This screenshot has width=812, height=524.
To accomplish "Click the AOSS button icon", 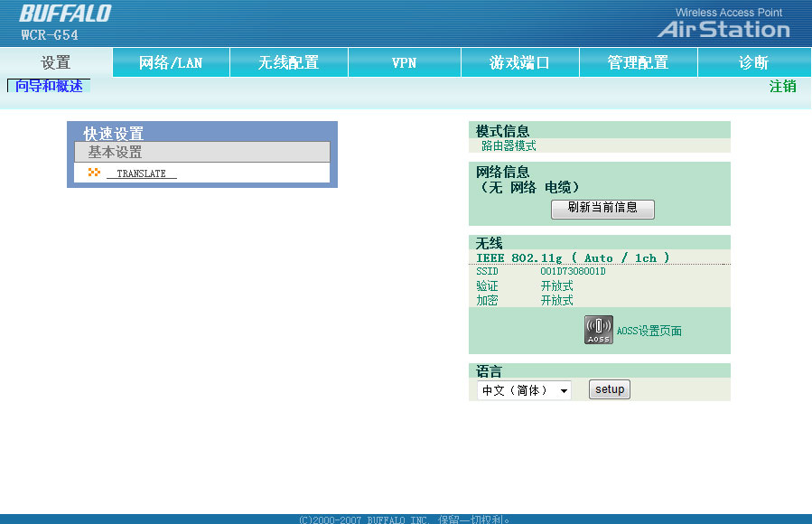I will (x=598, y=330).
